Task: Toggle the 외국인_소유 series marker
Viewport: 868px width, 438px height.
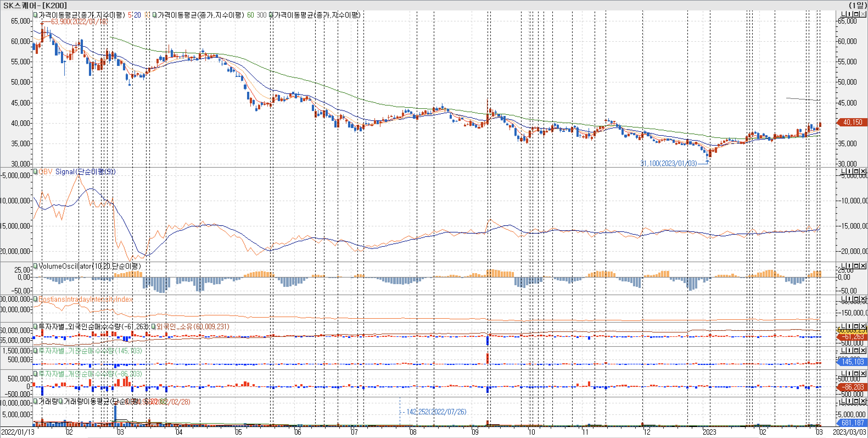Action: click(x=153, y=326)
